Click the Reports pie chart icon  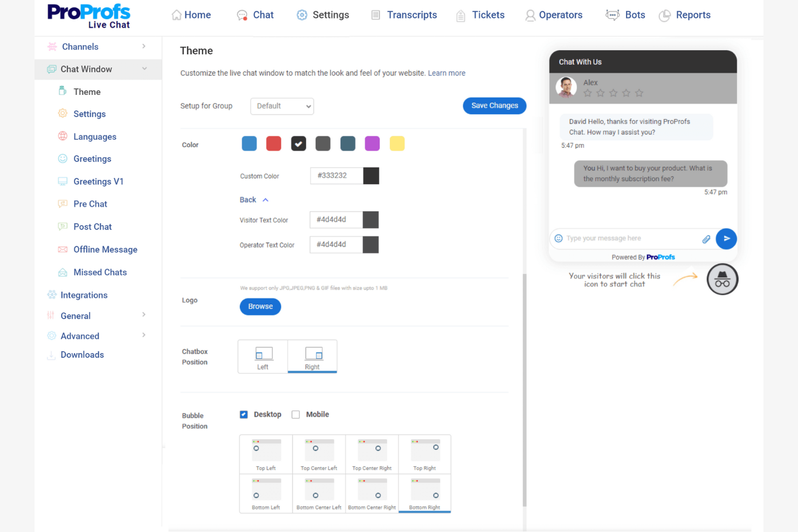click(x=665, y=16)
